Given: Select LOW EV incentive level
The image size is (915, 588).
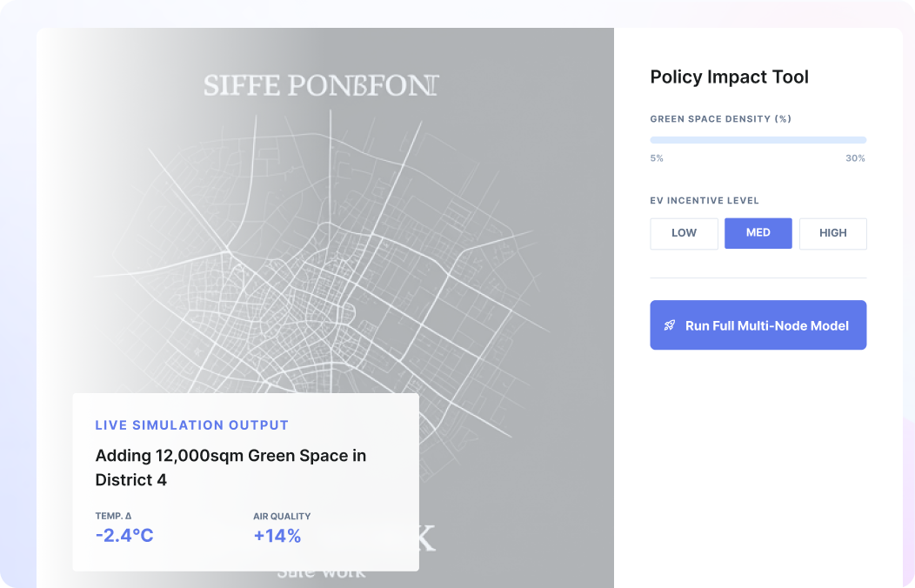Looking at the screenshot, I should point(684,233).
